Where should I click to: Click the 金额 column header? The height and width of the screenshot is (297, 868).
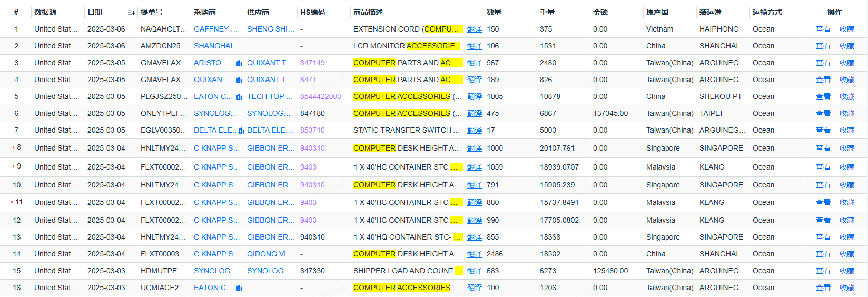click(x=600, y=12)
